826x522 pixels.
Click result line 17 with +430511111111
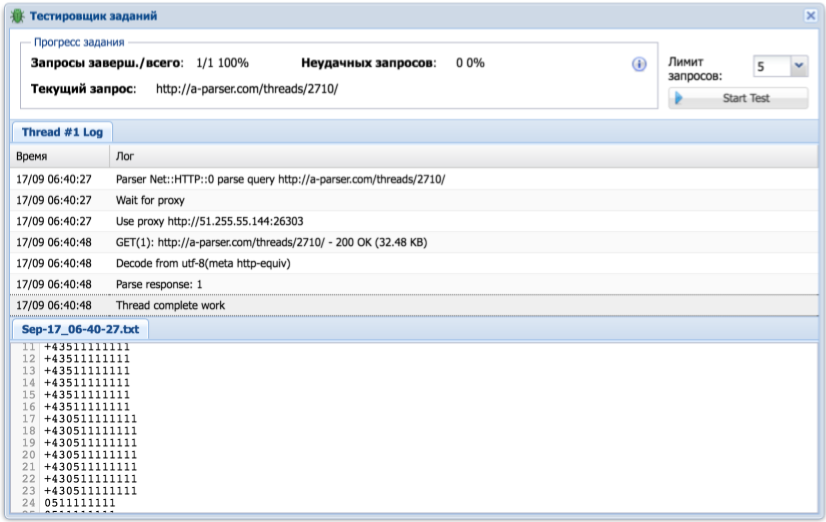91,419
